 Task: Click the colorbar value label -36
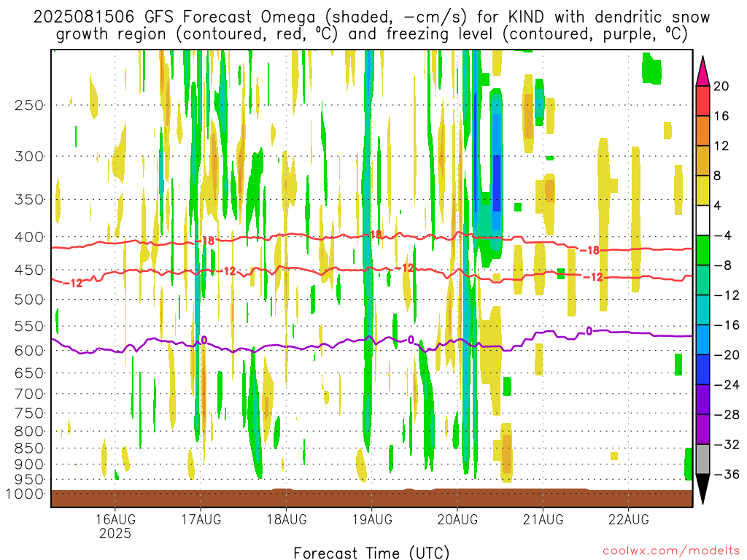click(726, 474)
